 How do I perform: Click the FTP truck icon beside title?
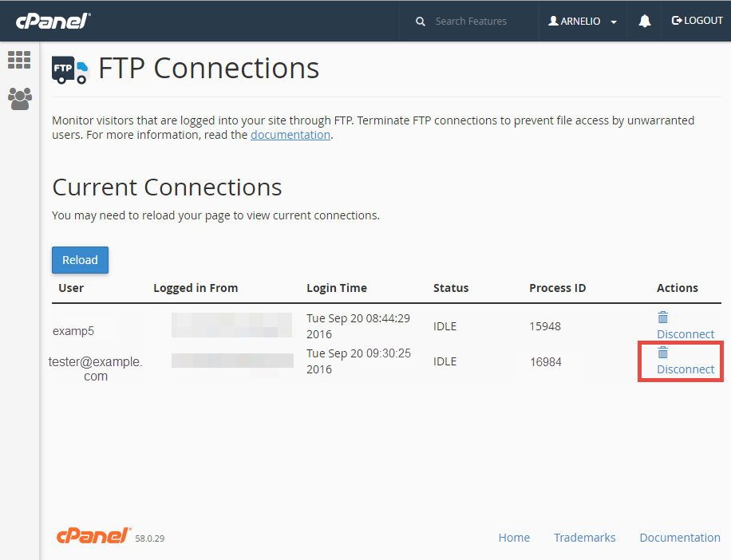point(70,69)
